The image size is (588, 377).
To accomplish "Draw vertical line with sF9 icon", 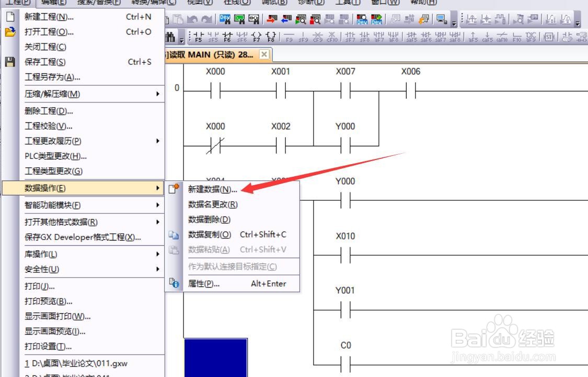I will click(x=303, y=37).
